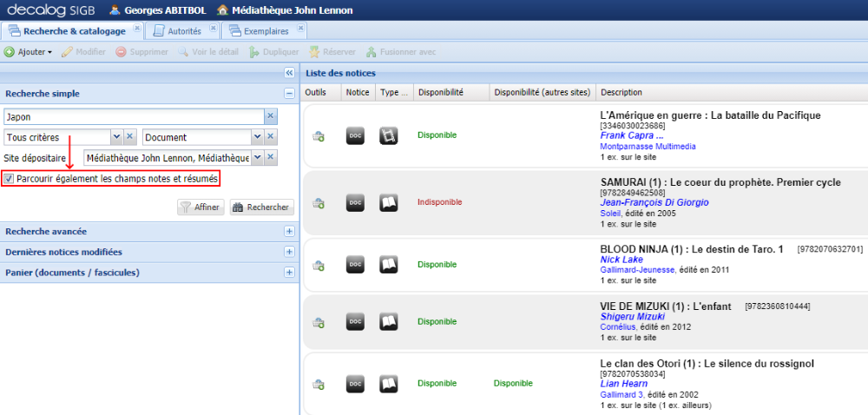Clear the Japon search field with X icon
The image size is (868, 415).
pyautogui.click(x=270, y=116)
